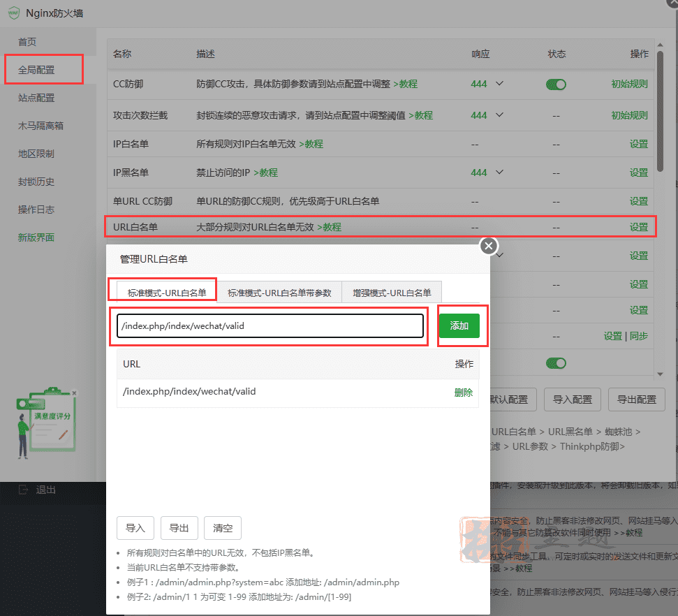Expand the 攻击次数拦截 444 response dropdown
678x616 pixels.
click(499, 115)
